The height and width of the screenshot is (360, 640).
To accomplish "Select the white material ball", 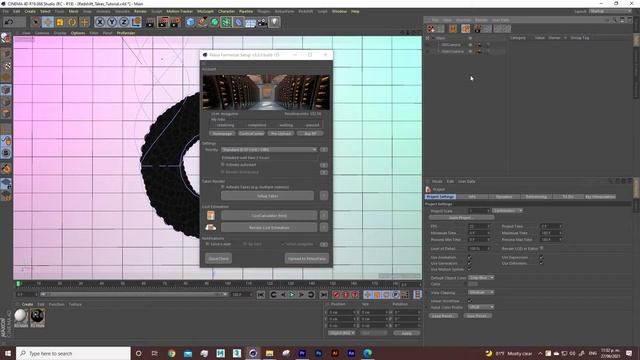I will pyautogui.click(x=21, y=316).
